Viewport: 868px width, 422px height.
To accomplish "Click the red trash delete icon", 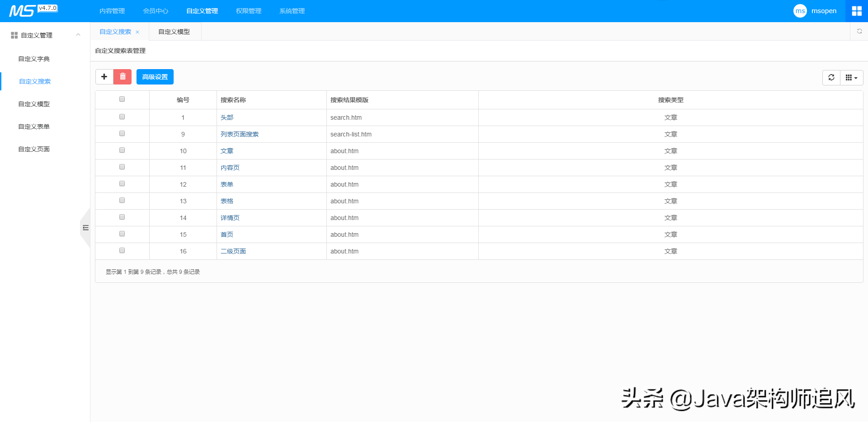I will (x=122, y=76).
